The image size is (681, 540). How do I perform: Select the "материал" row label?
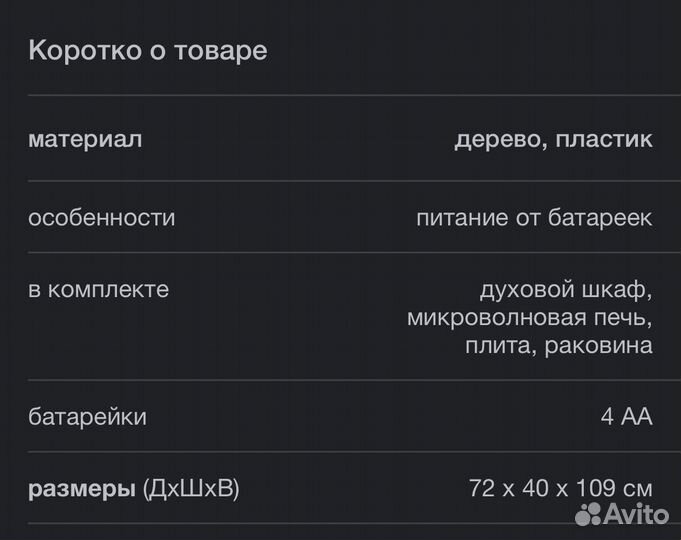[x=85, y=139]
